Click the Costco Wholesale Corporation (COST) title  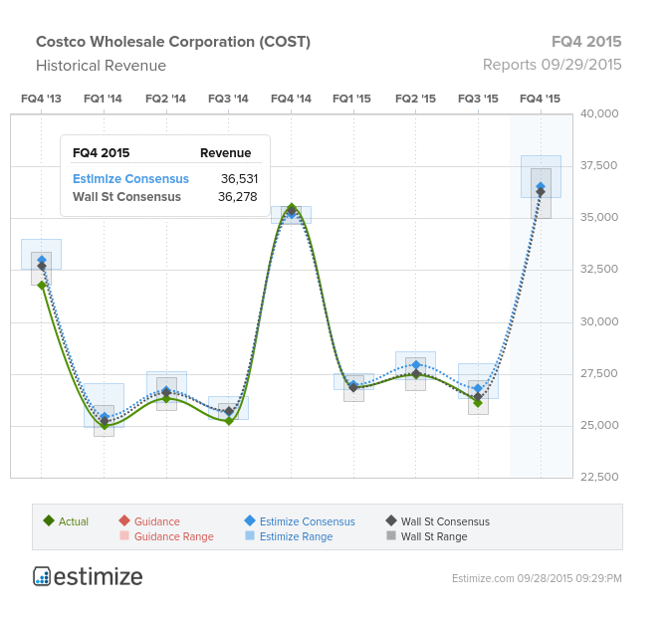coord(173,42)
